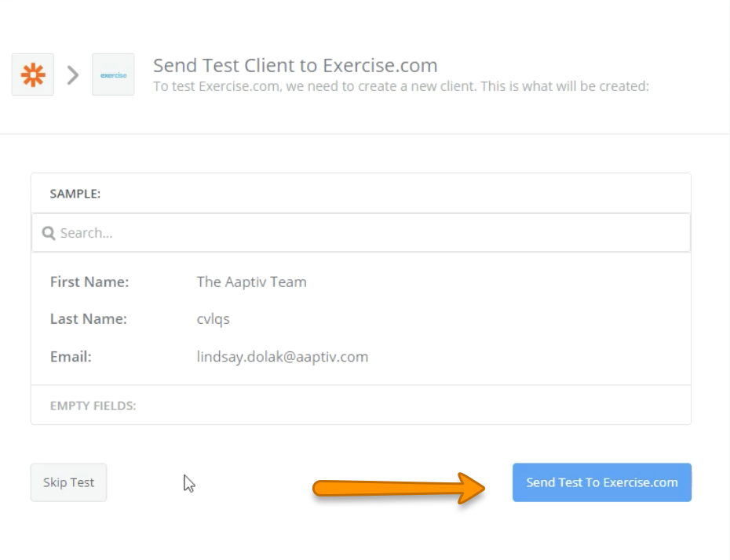Click the lindsay.dolak@aaptiv.com email value

[282, 357]
